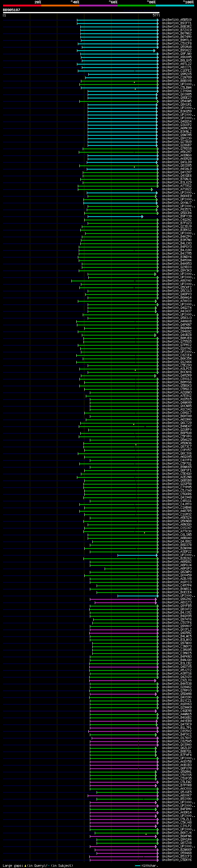Select hit label UniRef100_B8LQ05
Screen dimensions: 197x868
coord(177,60)
